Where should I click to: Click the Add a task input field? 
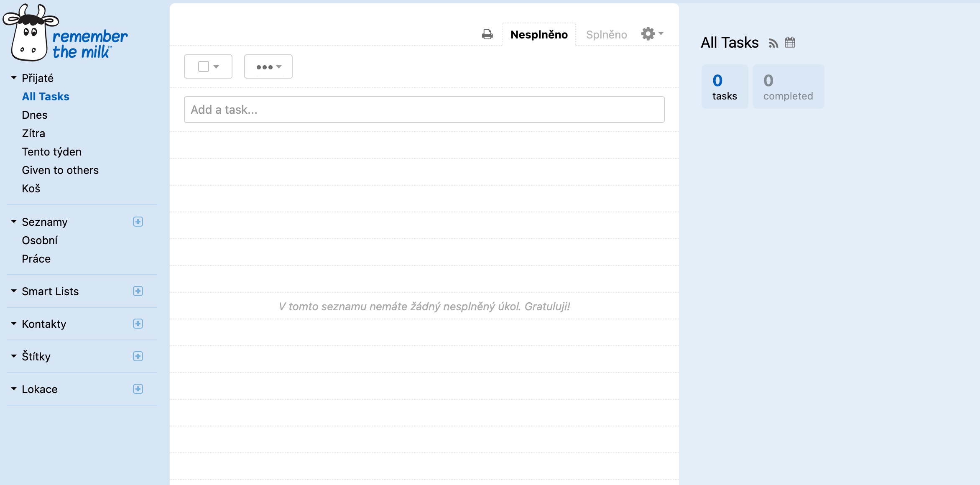tap(424, 110)
